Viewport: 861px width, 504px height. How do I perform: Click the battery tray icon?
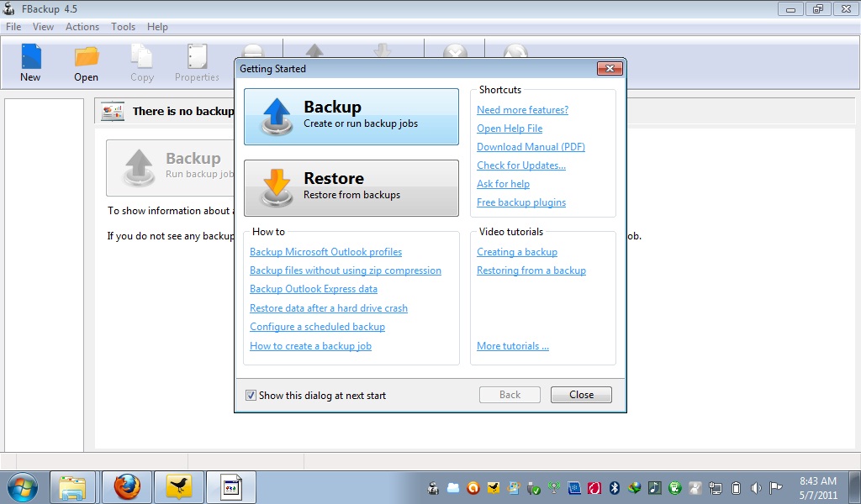click(737, 488)
